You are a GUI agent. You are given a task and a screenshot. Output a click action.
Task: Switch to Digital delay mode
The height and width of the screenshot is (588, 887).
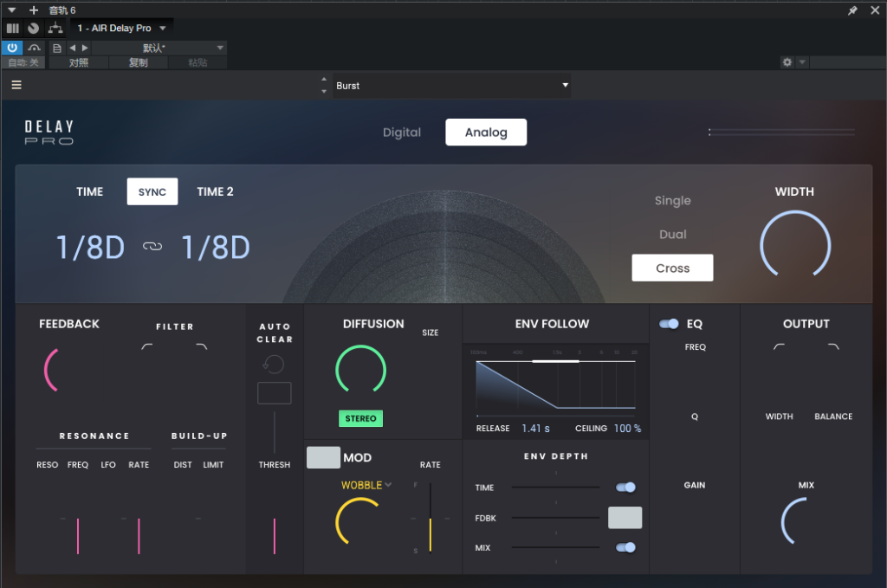[x=402, y=132]
